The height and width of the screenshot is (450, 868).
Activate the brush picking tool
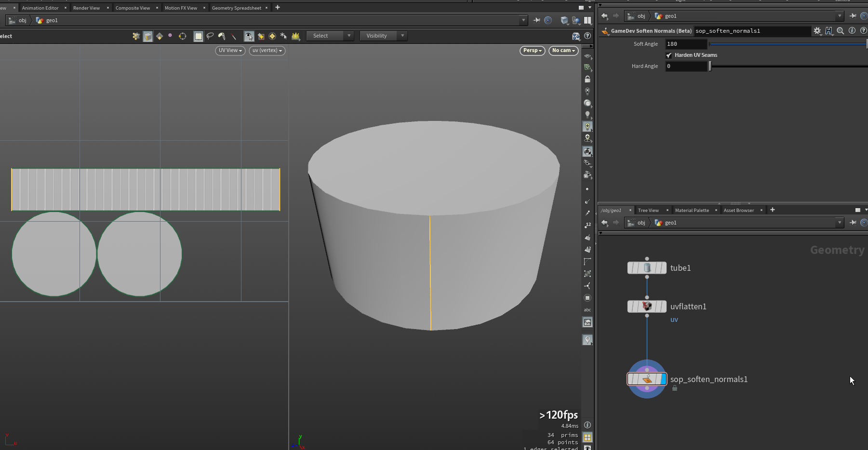coord(222,36)
